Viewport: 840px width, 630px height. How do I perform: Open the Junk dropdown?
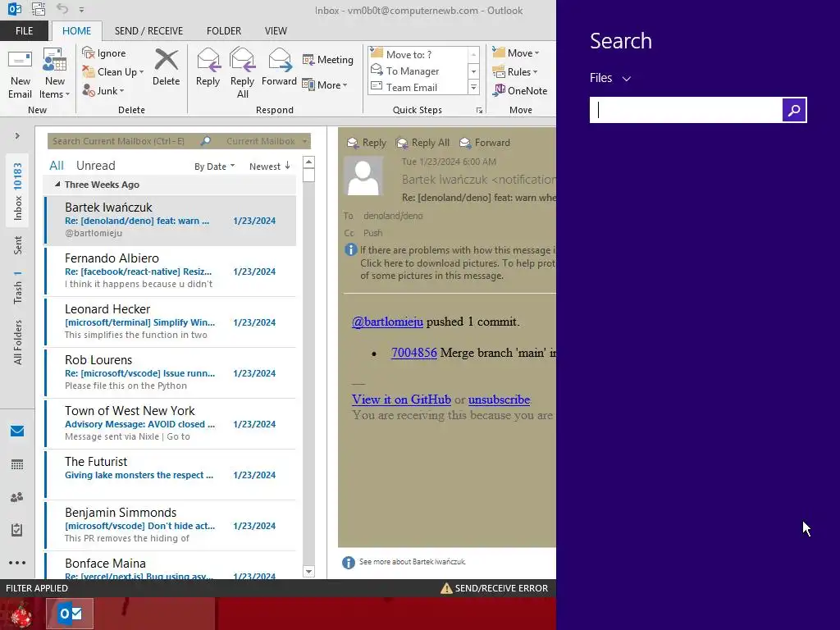click(x=103, y=90)
